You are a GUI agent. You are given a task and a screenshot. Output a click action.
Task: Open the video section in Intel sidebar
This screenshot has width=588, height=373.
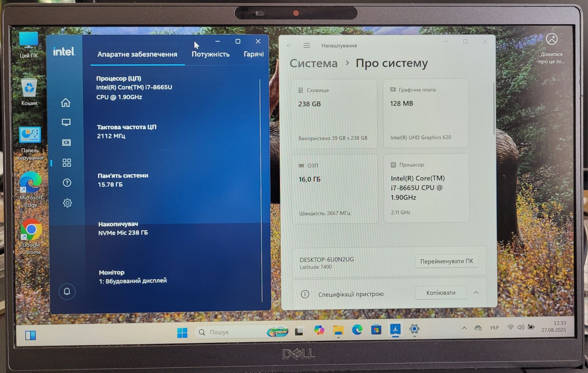(x=66, y=142)
